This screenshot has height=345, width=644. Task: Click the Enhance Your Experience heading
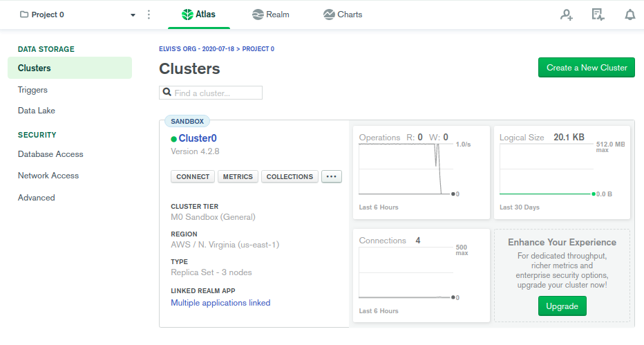tap(562, 242)
